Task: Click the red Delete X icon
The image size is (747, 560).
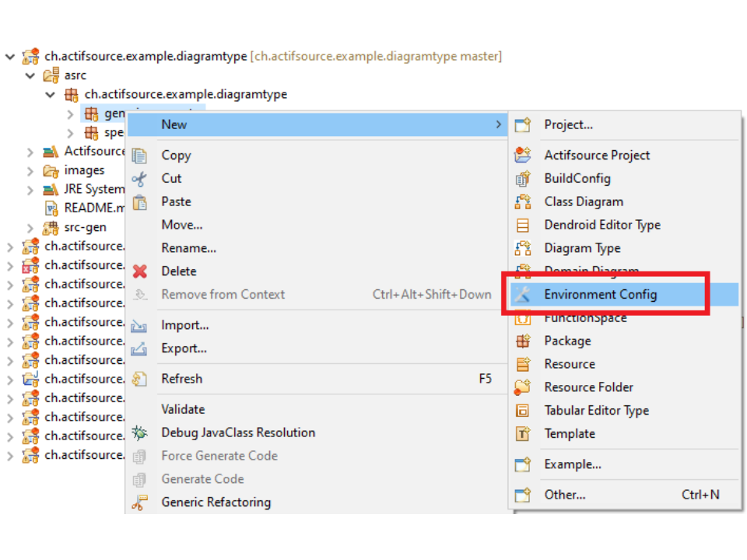Action: (140, 271)
